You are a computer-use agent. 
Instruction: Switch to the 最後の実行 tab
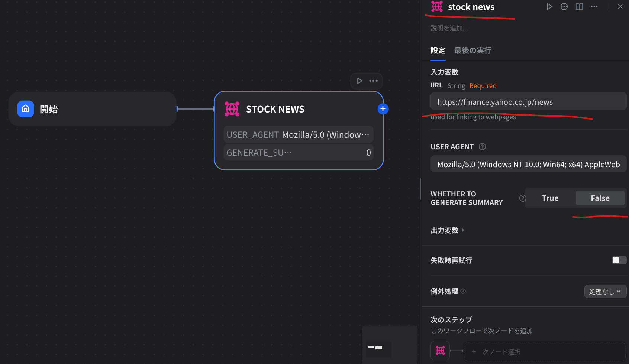pyautogui.click(x=472, y=50)
